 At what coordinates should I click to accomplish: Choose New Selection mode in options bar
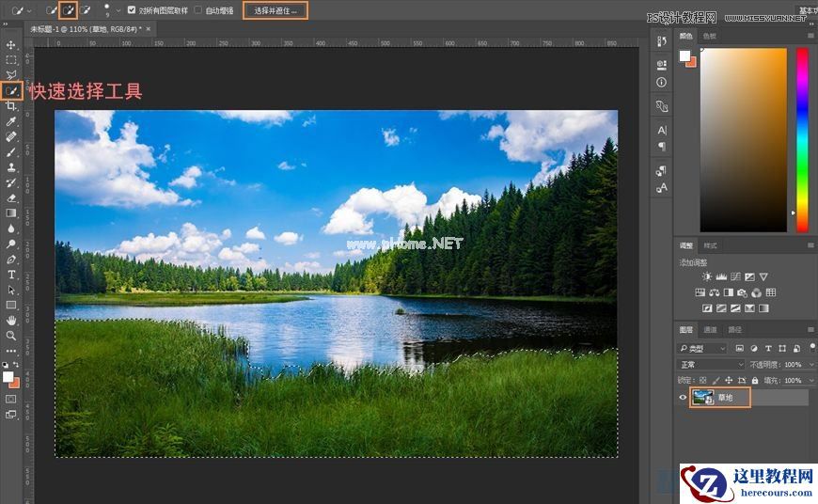point(51,10)
